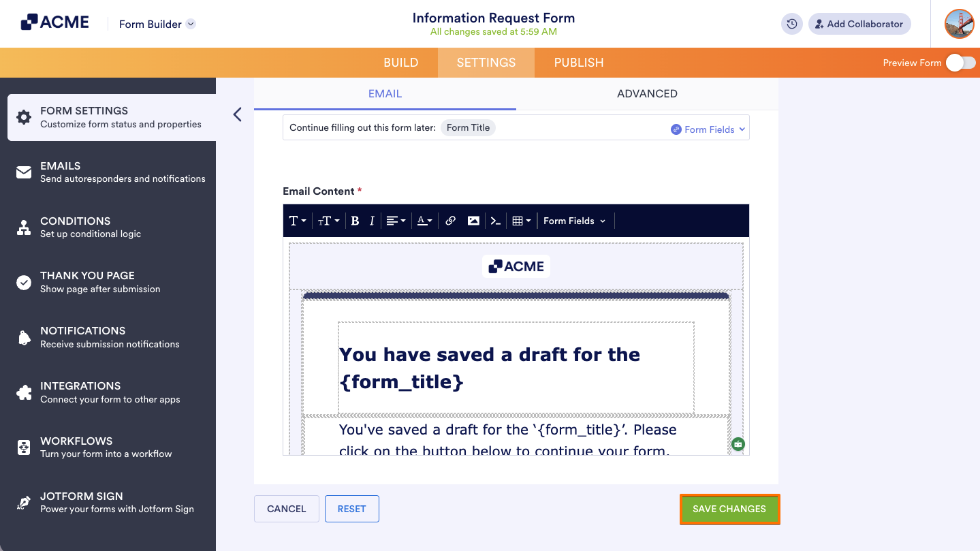This screenshot has height=551, width=980.
Task: Open the revision history clock icon
Action: [791, 23]
